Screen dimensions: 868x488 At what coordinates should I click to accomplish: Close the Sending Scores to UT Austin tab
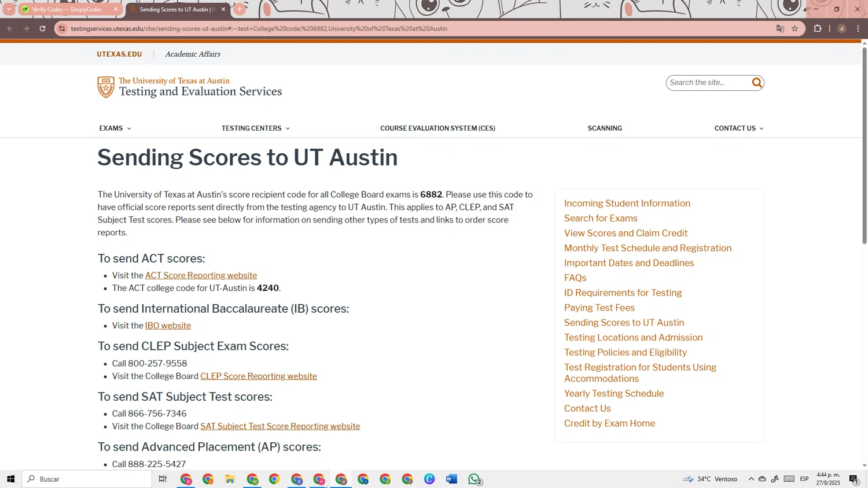[223, 9]
